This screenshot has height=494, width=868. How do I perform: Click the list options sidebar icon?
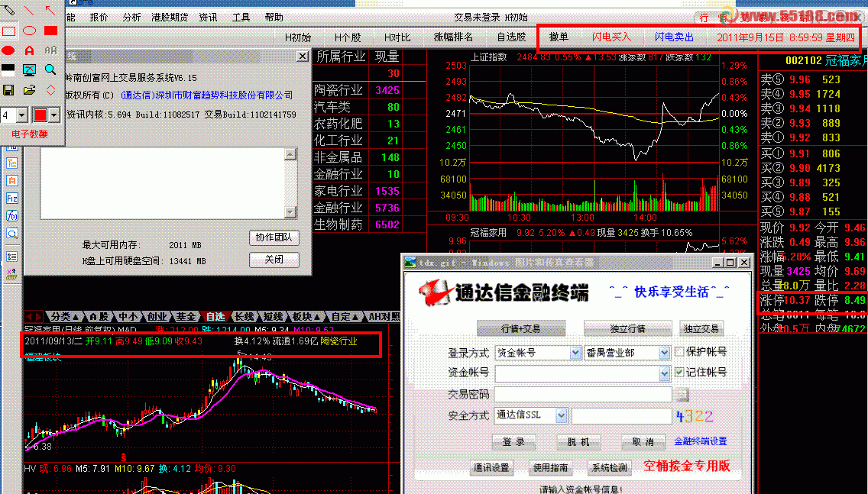coord(11,257)
